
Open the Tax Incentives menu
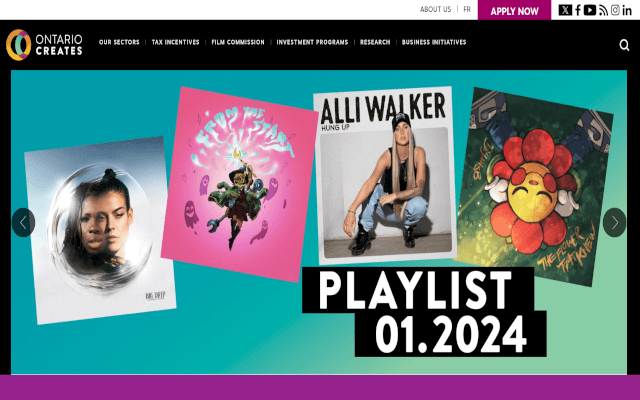pyautogui.click(x=176, y=42)
